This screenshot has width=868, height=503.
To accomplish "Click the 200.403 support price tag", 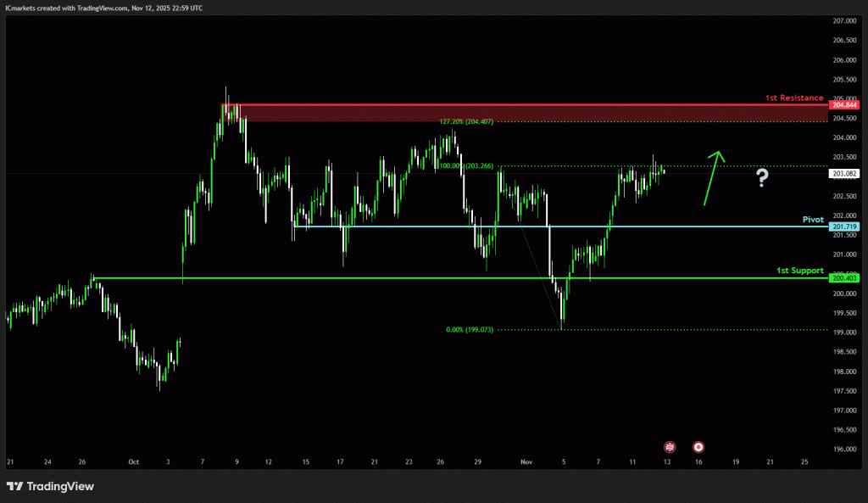I will (x=845, y=278).
